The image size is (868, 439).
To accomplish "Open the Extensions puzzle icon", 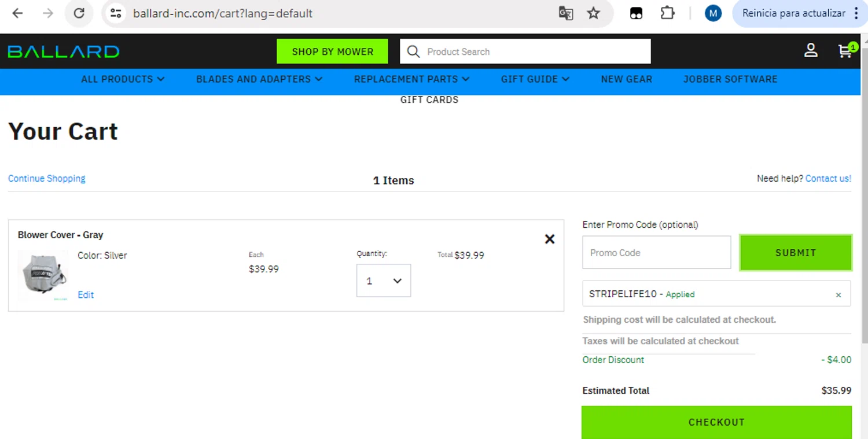I will [x=667, y=13].
